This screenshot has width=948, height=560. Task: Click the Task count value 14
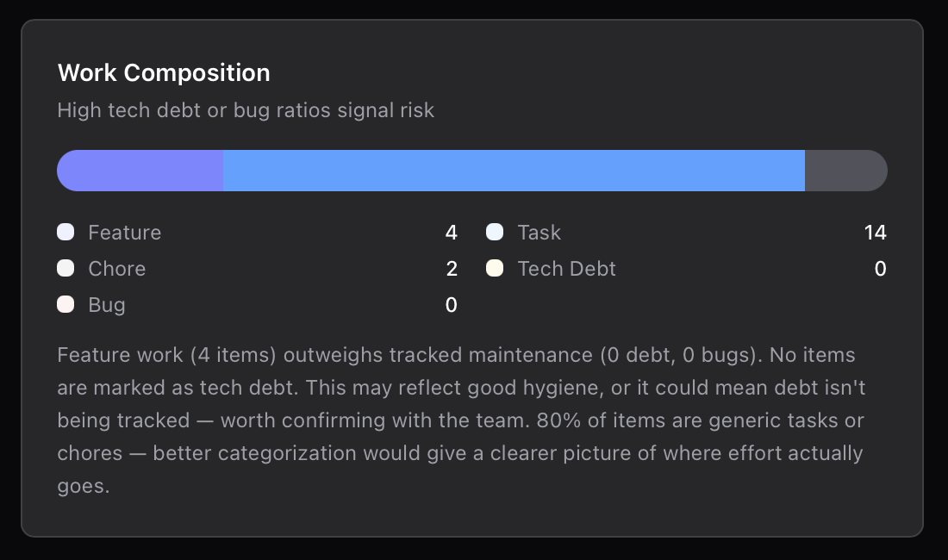click(x=875, y=233)
